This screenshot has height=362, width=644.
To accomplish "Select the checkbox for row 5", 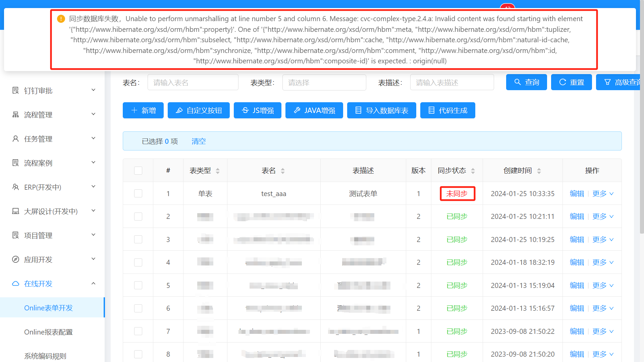I will (138, 285).
